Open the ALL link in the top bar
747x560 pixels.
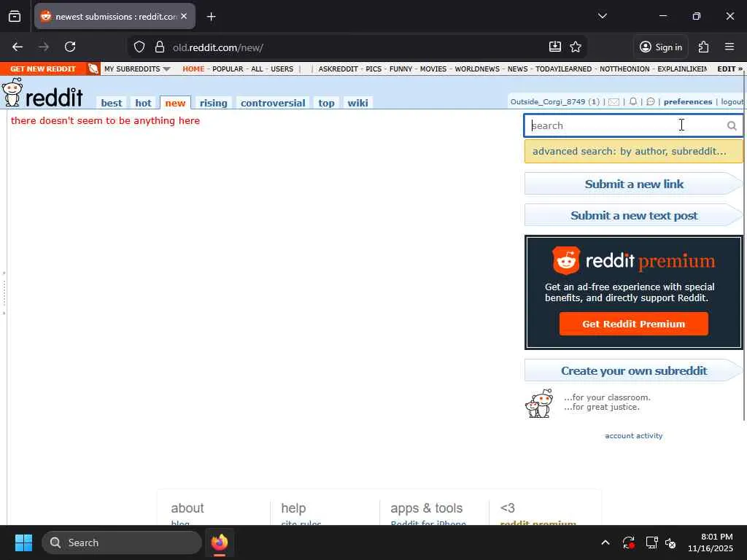pyautogui.click(x=257, y=69)
